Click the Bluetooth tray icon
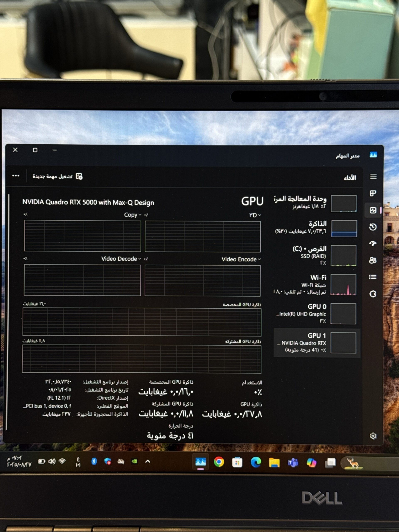The width and height of the screenshot is (399, 532). coord(94,461)
